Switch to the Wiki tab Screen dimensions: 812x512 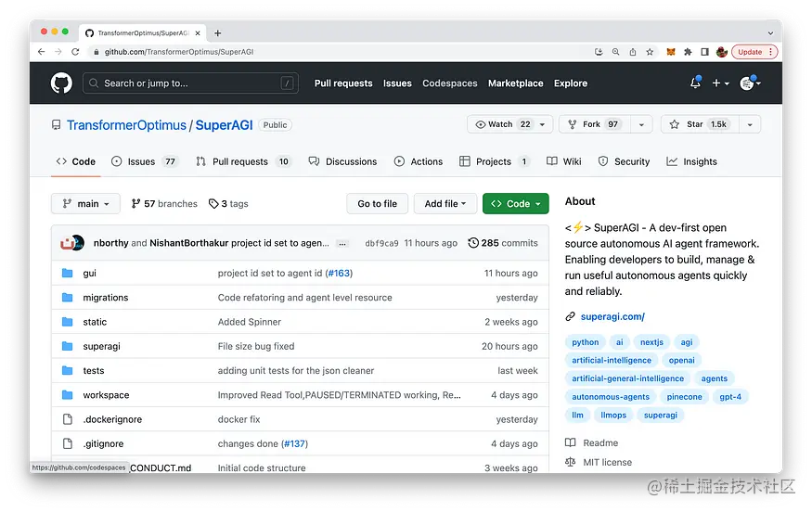pos(564,161)
